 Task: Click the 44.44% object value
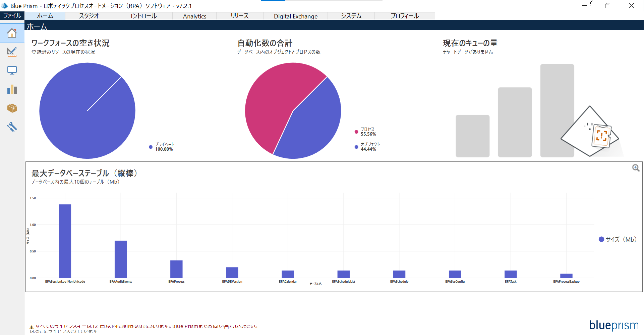point(368,149)
